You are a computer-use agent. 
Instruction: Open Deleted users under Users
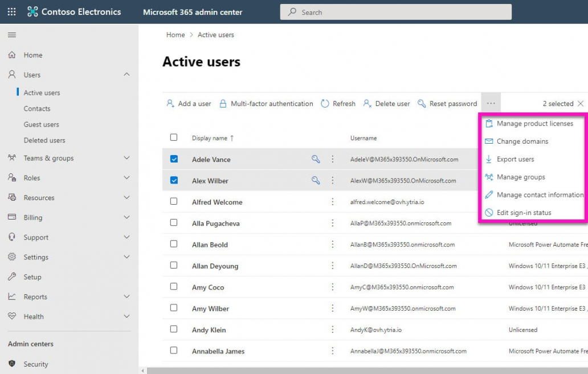coord(44,140)
